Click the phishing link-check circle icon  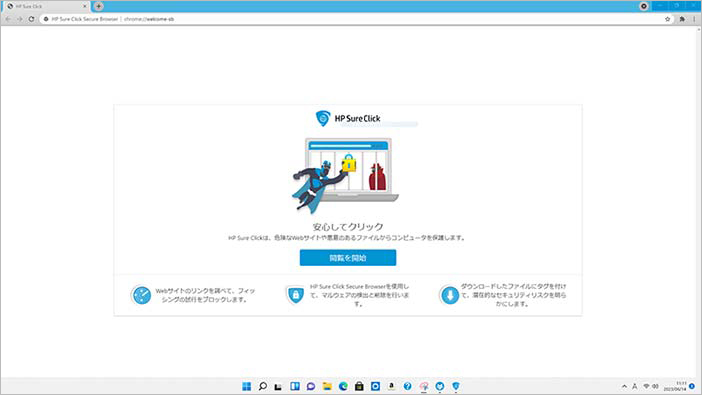[x=141, y=296]
